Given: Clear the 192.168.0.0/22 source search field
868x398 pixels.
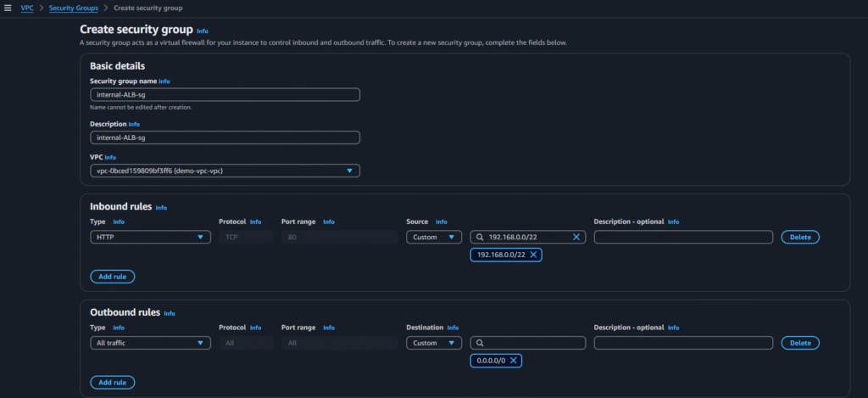Looking at the screenshot, I should coord(576,238).
